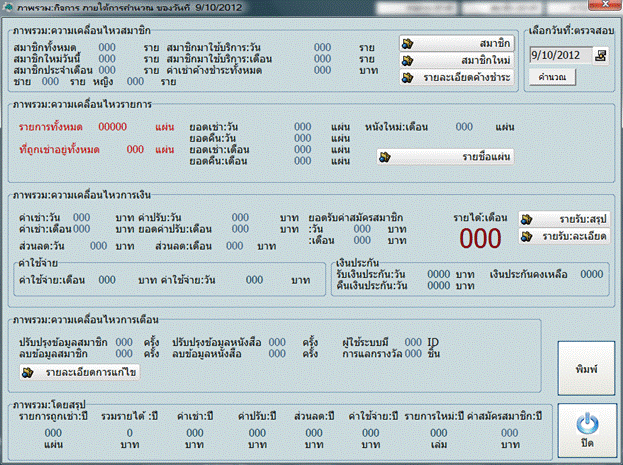623x465 pixels.
Task: Click the large red 000 monthly income value
Action: pyautogui.click(x=480, y=238)
